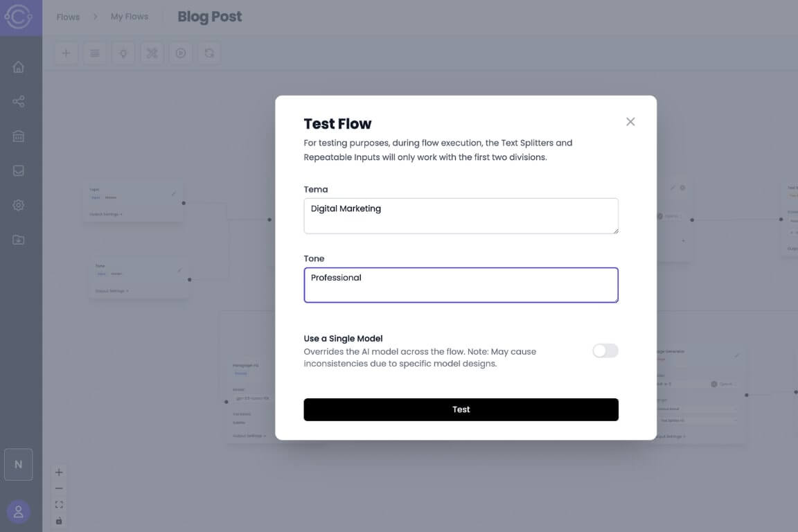Screen dimensions: 798x532
Task: Run the flow using the play toolbar icon
Action: pos(180,53)
